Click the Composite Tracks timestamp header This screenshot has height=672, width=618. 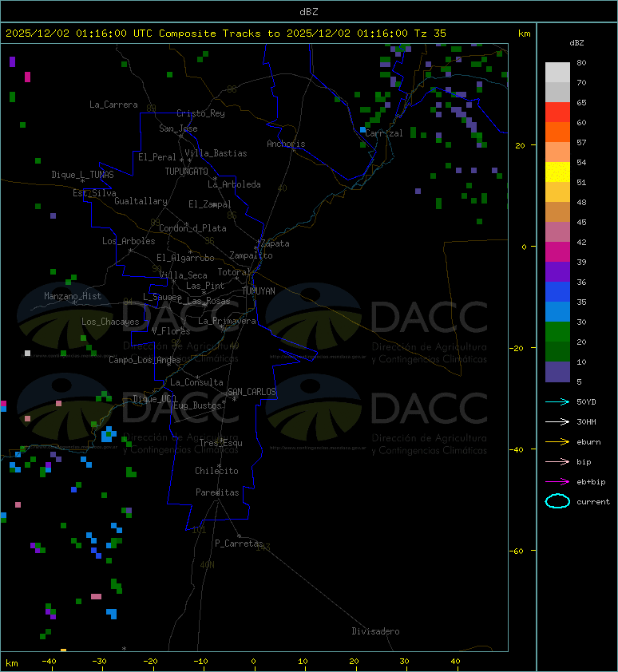[226, 34]
